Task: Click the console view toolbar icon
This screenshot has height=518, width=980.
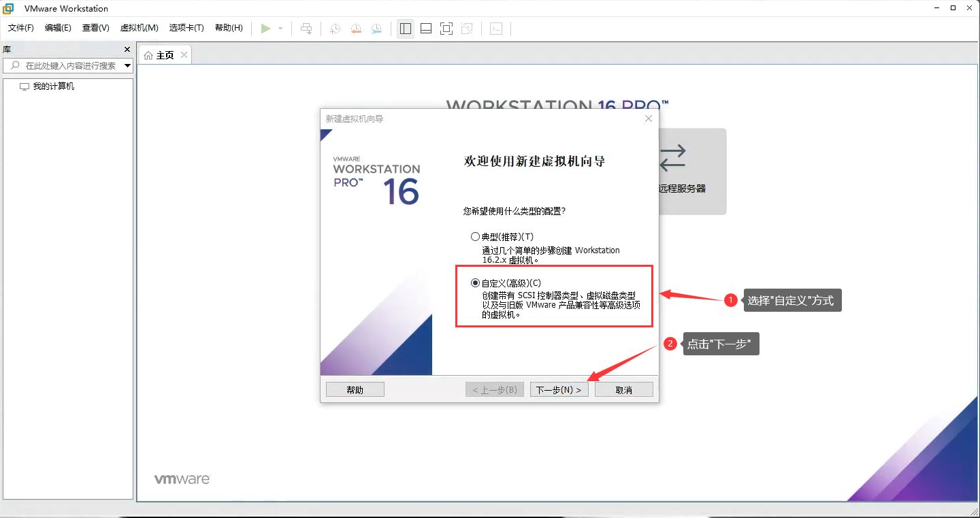Action: coord(497,29)
